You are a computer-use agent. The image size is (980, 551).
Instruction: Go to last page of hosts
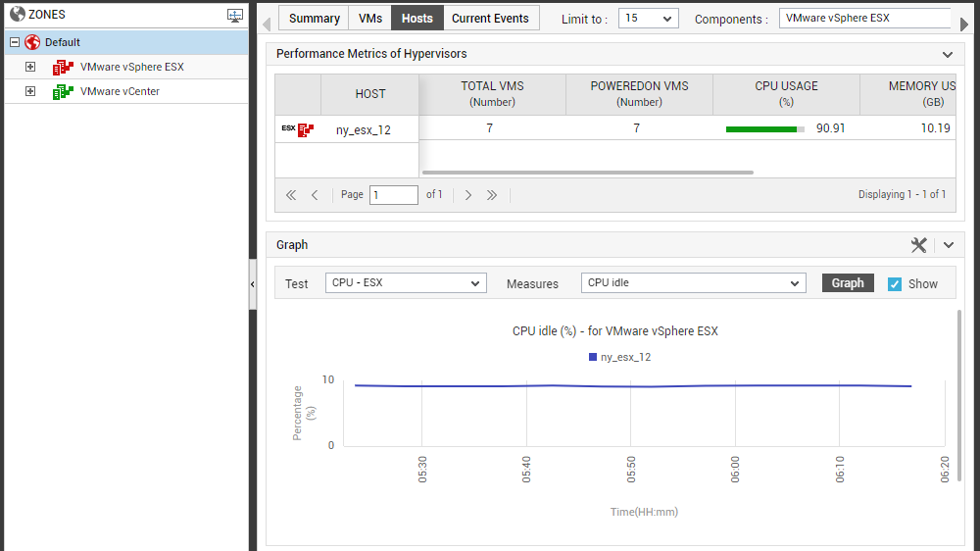492,195
